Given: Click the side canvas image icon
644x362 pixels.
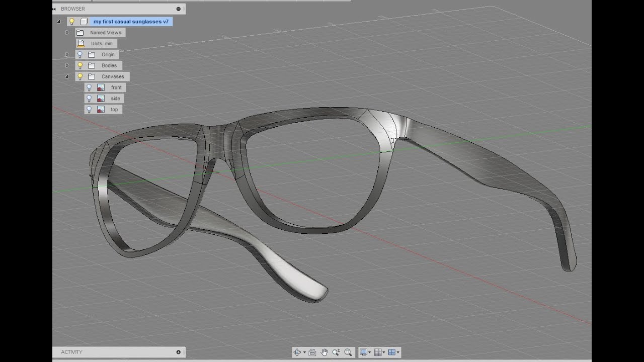Looking at the screenshot, I should pyautogui.click(x=101, y=99).
